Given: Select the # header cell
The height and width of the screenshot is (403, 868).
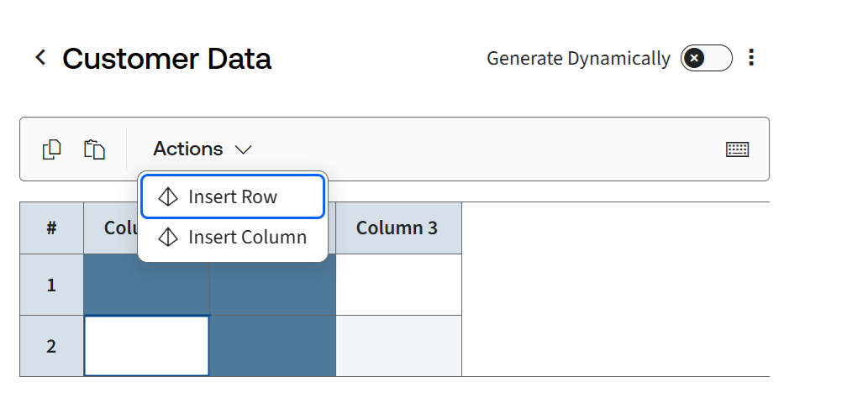Looking at the screenshot, I should [51, 228].
